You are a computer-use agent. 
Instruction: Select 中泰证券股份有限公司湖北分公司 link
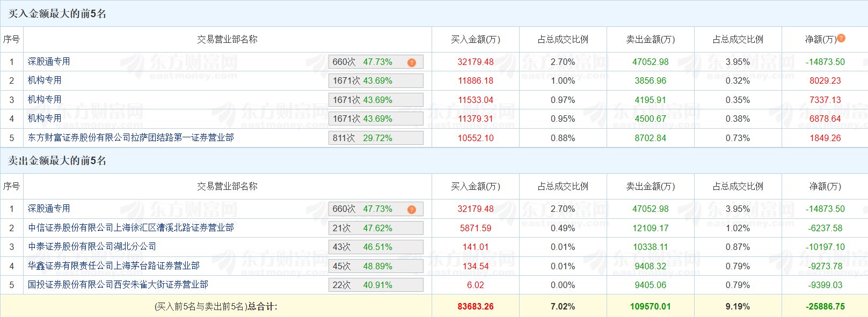[x=92, y=247]
